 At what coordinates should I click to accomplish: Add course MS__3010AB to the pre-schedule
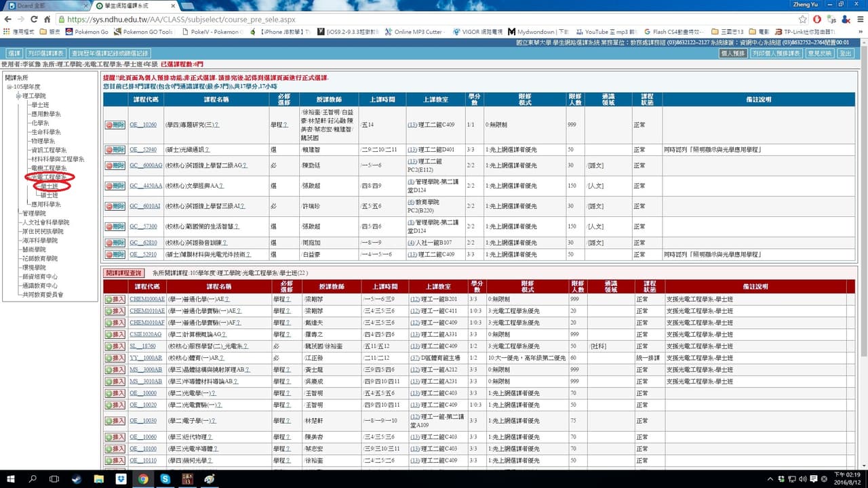click(x=115, y=382)
